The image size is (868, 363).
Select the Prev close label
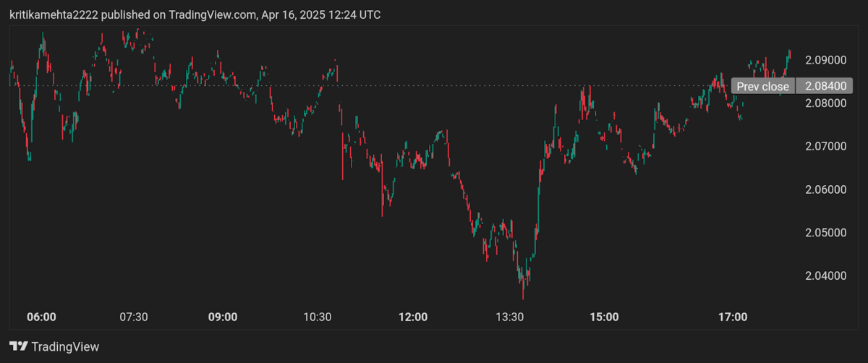[763, 87]
